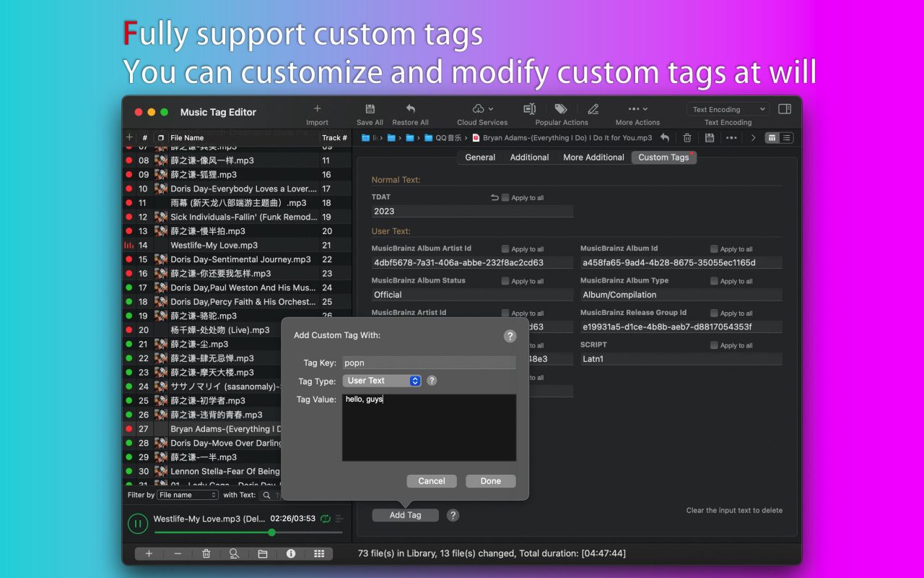Click the save icon in the path bar
924x578 pixels.
point(710,137)
